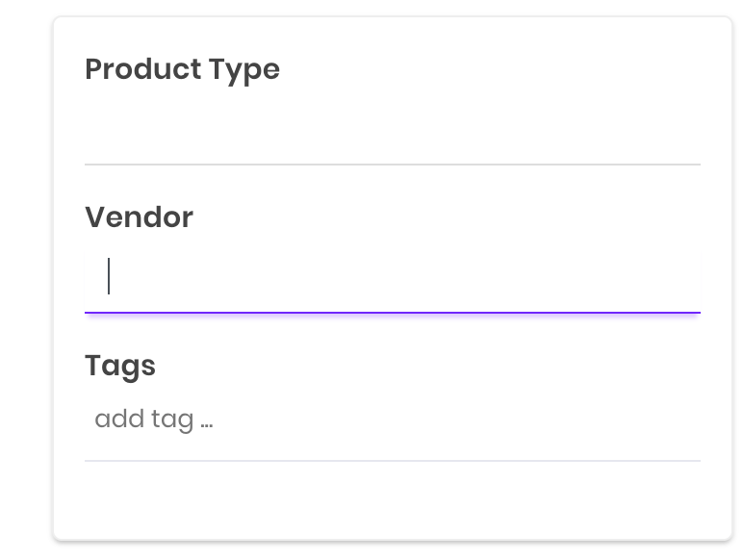Click the Vendor heading label
Screen dimensions: 743x560
[x=139, y=217]
